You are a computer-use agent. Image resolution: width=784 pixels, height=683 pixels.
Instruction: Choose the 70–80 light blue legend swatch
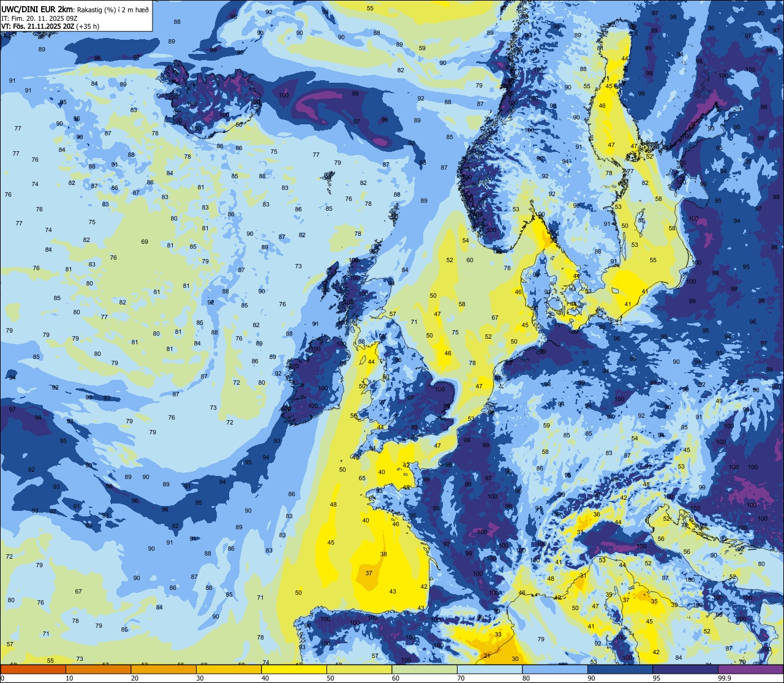(490, 669)
